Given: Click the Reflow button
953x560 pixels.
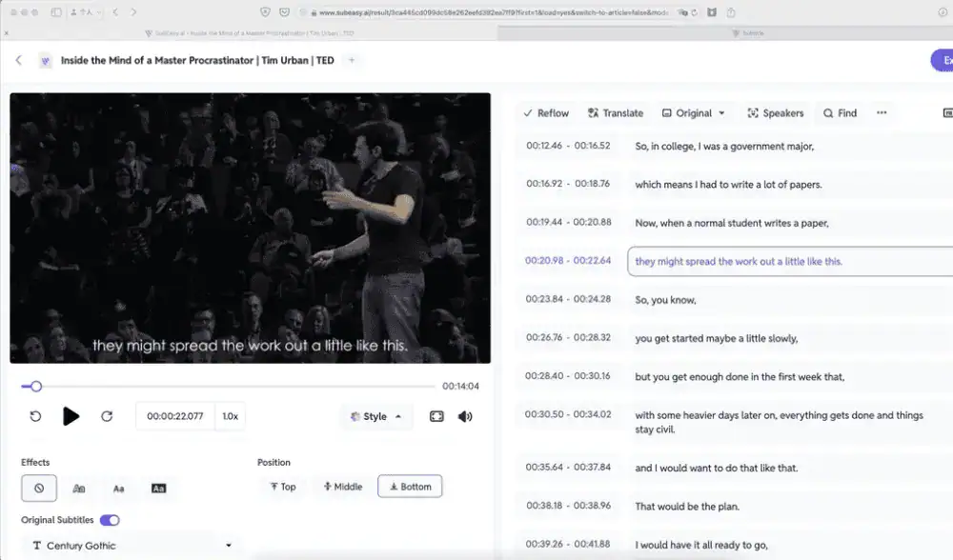Looking at the screenshot, I should tap(546, 112).
